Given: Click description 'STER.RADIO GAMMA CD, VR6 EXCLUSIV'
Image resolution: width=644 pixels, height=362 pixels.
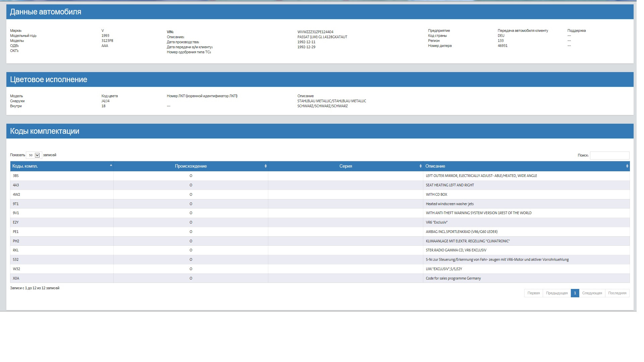Looking at the screenshot, I should (x=456, y=250).
